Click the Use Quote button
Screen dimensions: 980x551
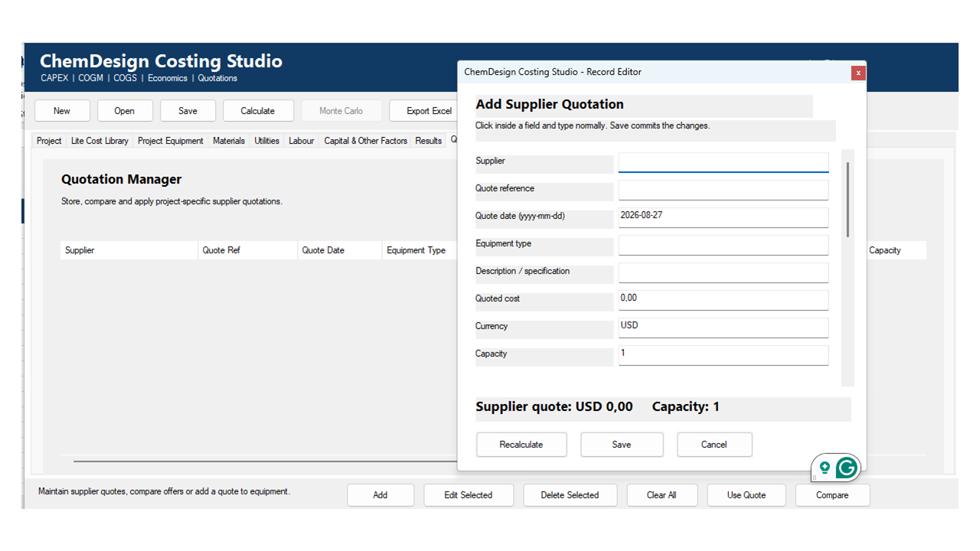tap(746, 495)
